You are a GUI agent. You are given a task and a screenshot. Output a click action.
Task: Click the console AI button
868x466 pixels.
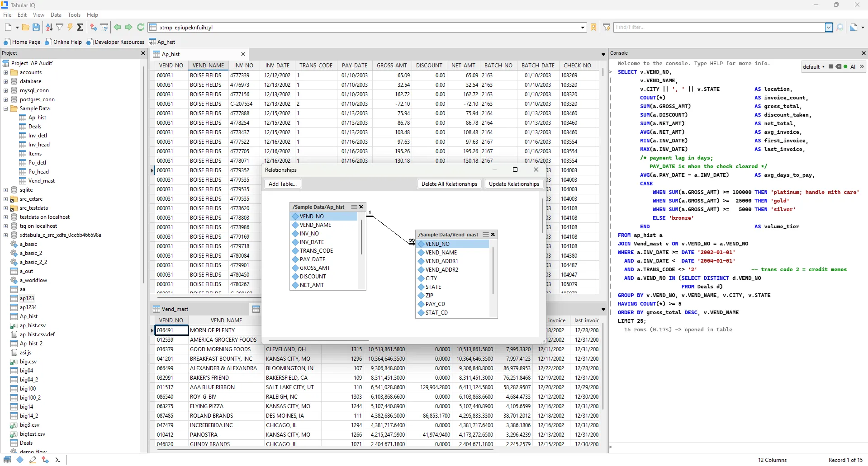point(853,66)
